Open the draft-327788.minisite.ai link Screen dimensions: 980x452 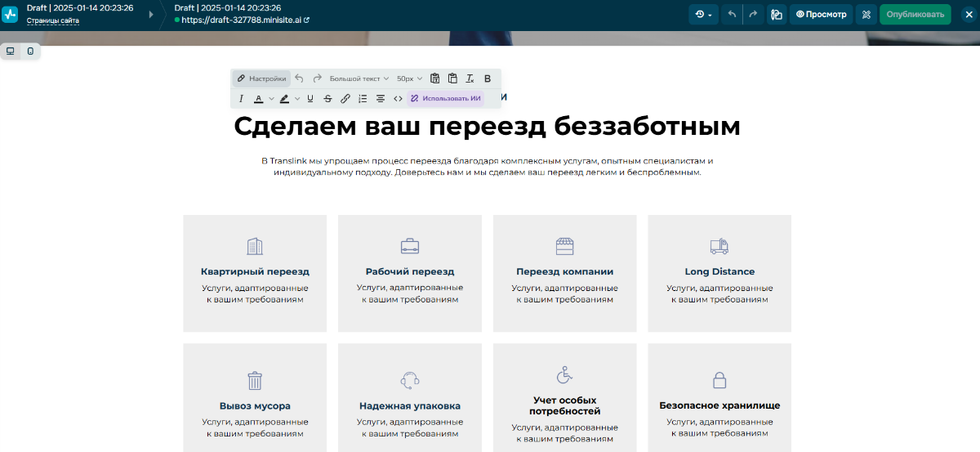tap(245, 20)
